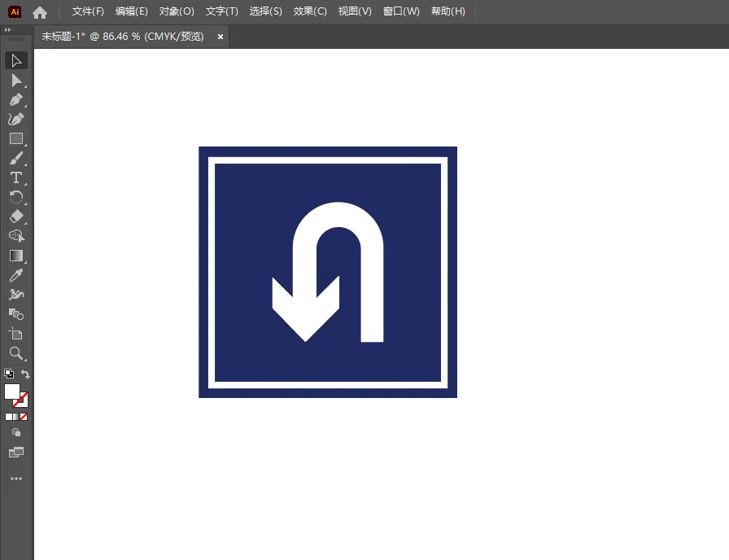Close the 未标题-1* document tab
This screenshot has height=560, width=729.
pyautogui.click(x=220, y=37)
